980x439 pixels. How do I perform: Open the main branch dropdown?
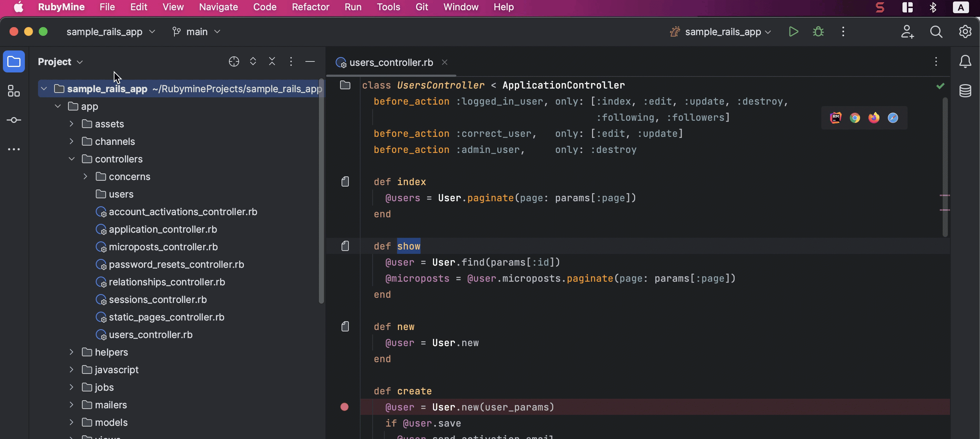[196, 31]
